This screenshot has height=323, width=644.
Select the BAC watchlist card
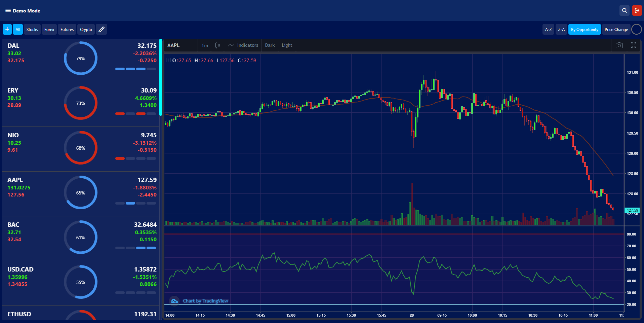coord(81,239)
